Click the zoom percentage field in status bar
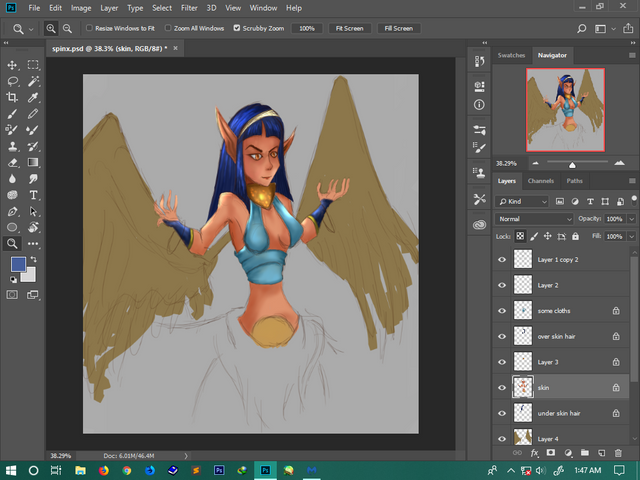 click(61, 456)
